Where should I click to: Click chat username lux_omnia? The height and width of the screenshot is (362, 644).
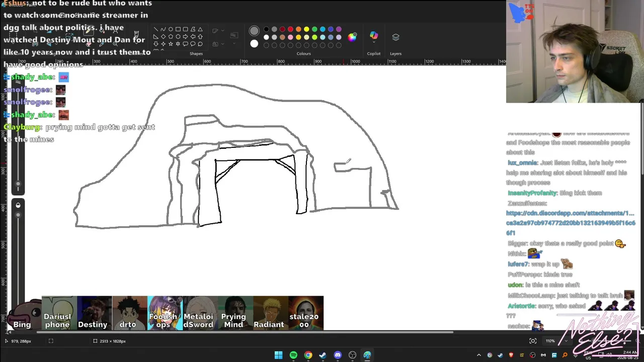click(522, 163)
